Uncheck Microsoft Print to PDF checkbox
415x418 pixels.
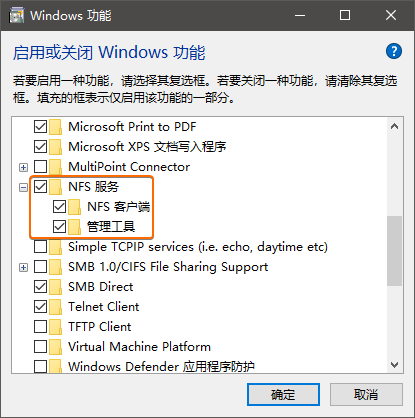(x=40, y=127)
